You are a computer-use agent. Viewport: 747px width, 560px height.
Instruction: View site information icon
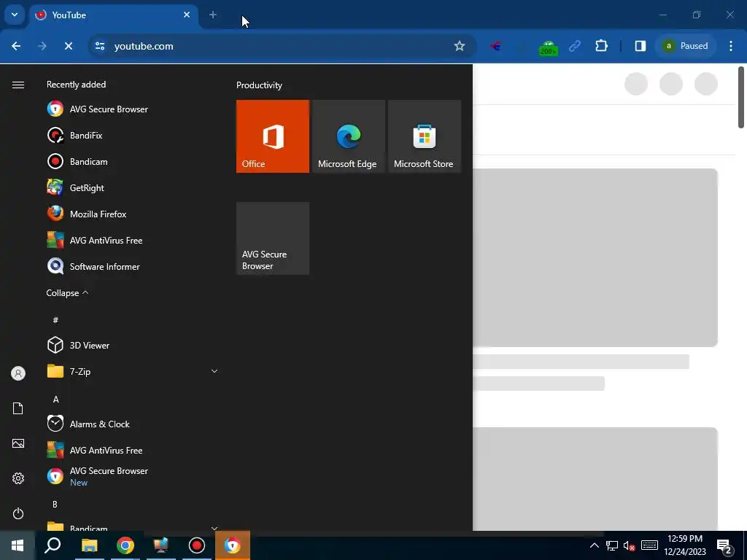tap(100, 46)
